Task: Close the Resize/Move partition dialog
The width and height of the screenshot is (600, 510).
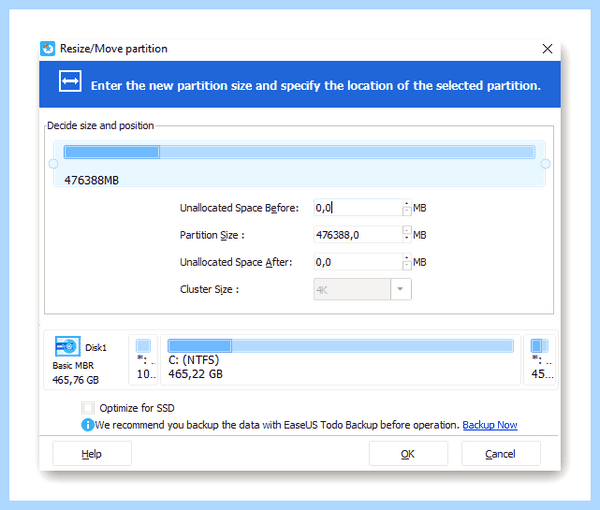Action: [x=547, y=49]
